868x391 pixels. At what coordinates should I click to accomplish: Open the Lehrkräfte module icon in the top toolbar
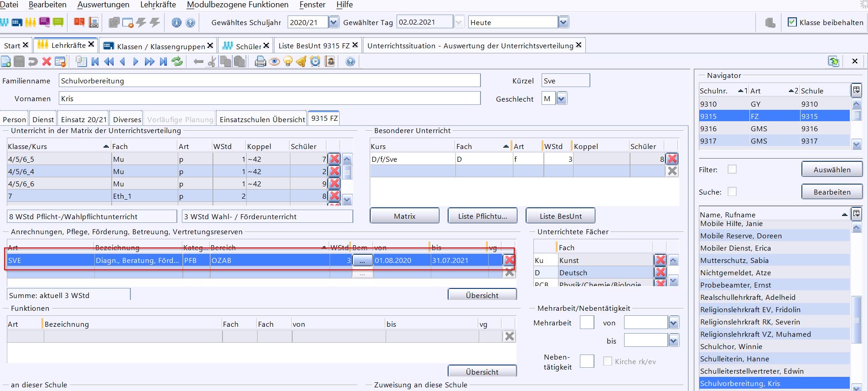(x=31, y=22)
